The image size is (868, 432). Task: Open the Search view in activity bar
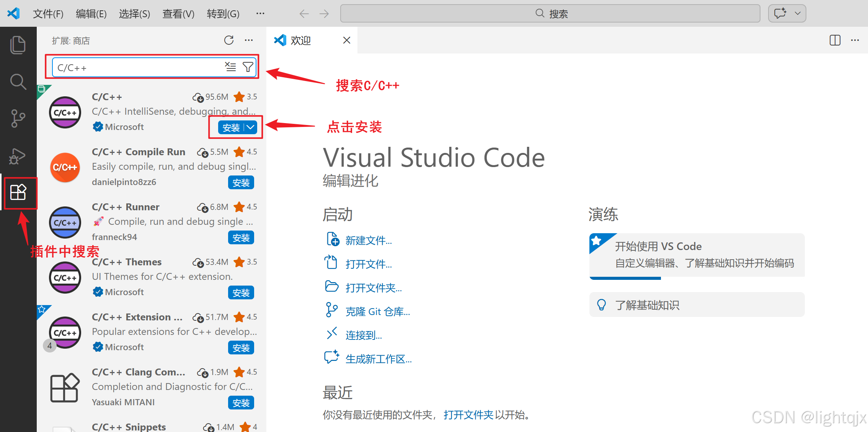point(18,82)
